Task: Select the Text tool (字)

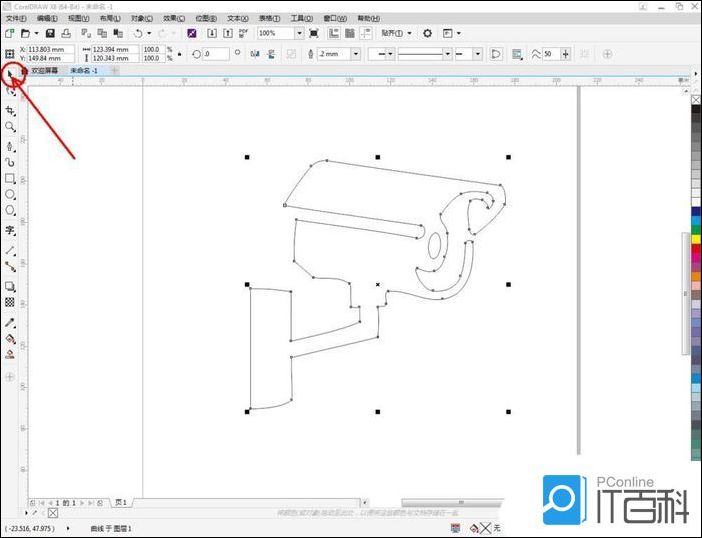Action: (x=10, y=230)
